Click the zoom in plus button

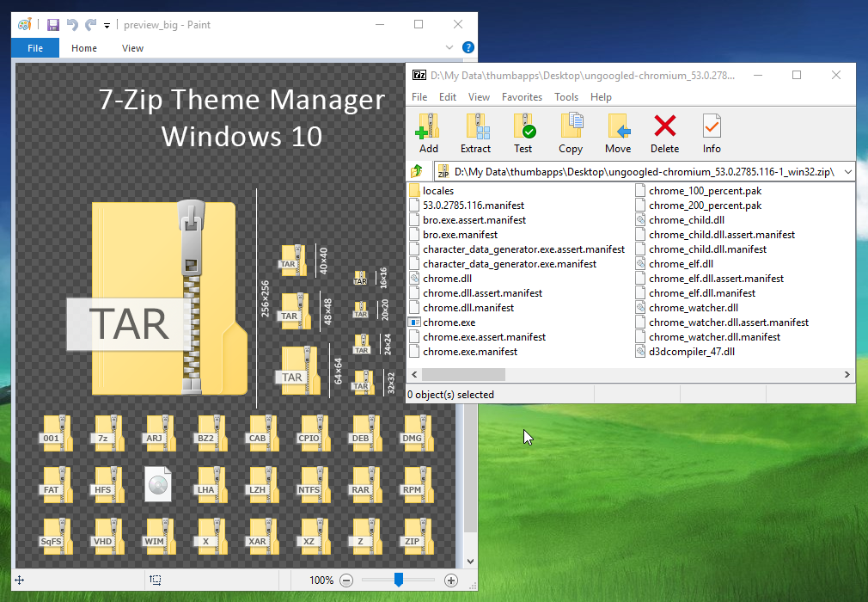tap(451, 580)
